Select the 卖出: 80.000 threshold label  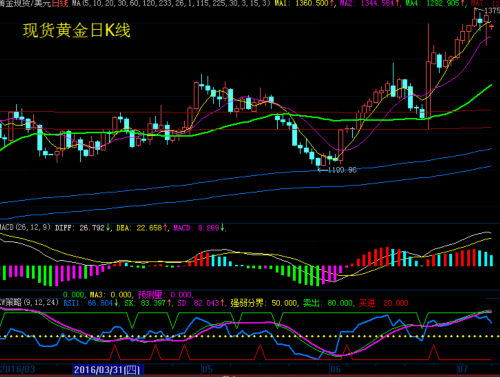coord(328,303)
